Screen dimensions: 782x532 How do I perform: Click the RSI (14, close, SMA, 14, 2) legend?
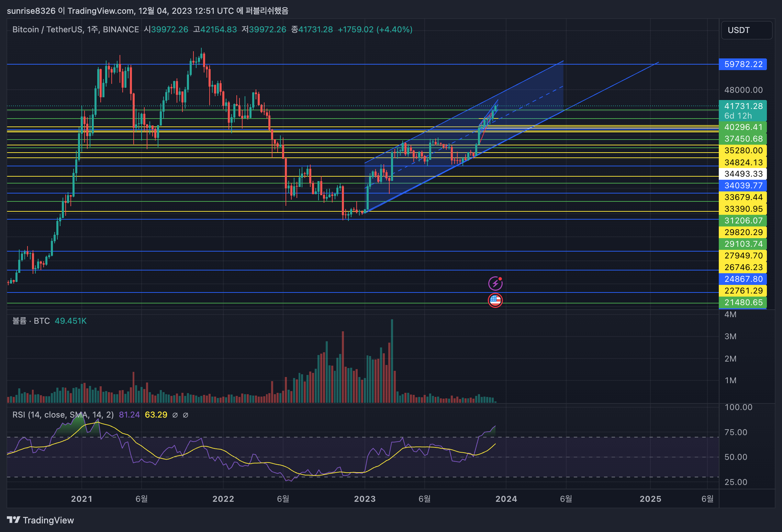point(63,415)
